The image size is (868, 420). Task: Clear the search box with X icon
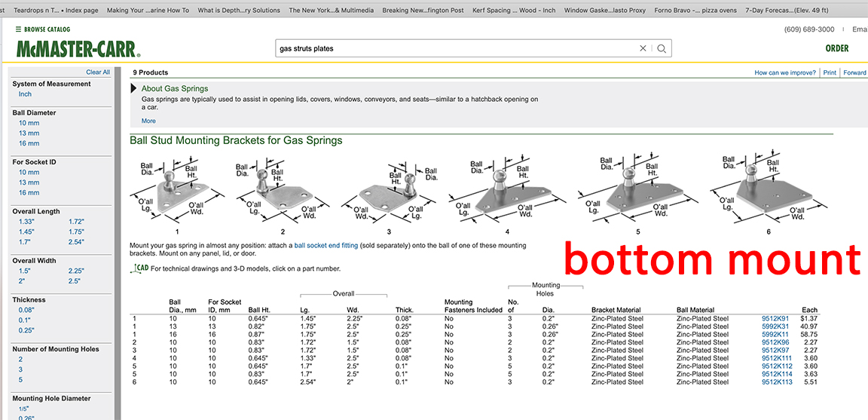pyautogui.click(x=643, y=48)
